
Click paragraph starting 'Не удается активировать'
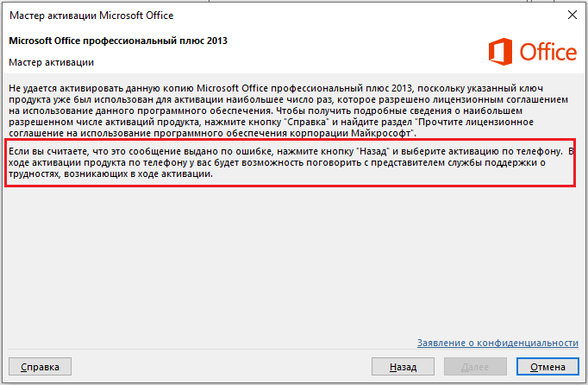click(x=288, y=110)
